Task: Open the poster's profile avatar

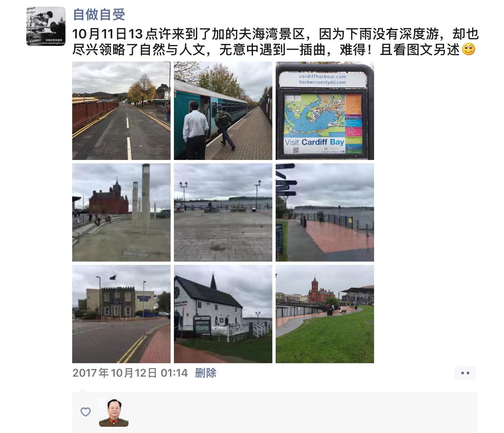Action: pos(46,26)
